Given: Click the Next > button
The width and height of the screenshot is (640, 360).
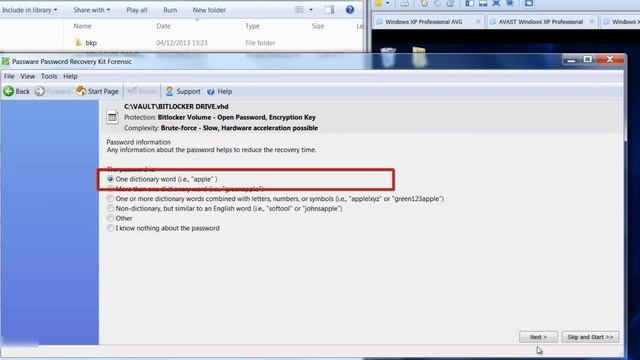Looking at the screenshot, I should click(538, 337).
